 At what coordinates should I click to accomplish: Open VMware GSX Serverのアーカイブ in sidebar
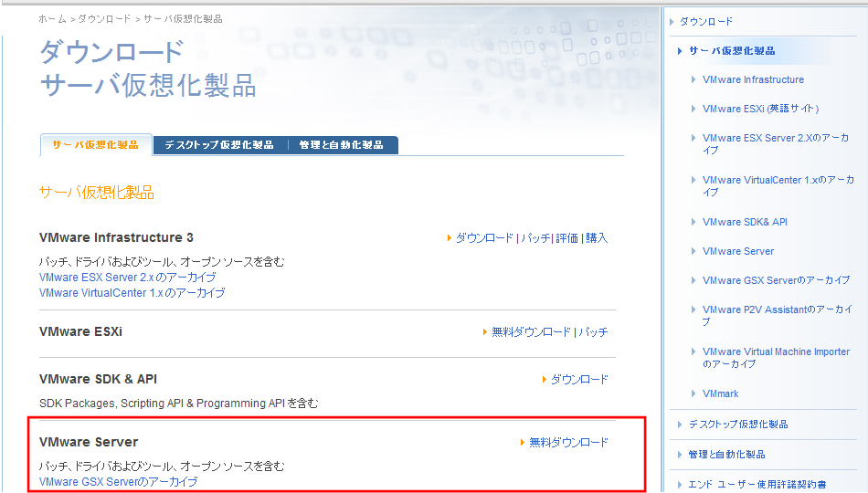[776, 280]
